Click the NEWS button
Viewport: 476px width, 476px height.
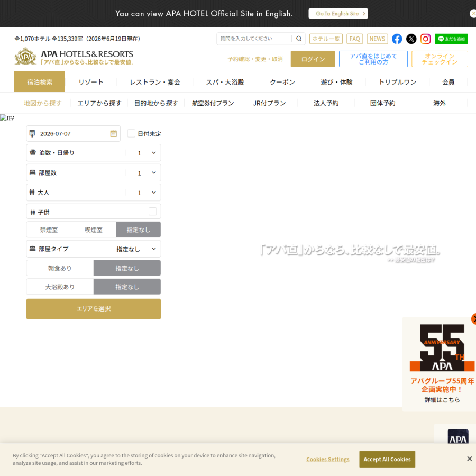[377, 39]
